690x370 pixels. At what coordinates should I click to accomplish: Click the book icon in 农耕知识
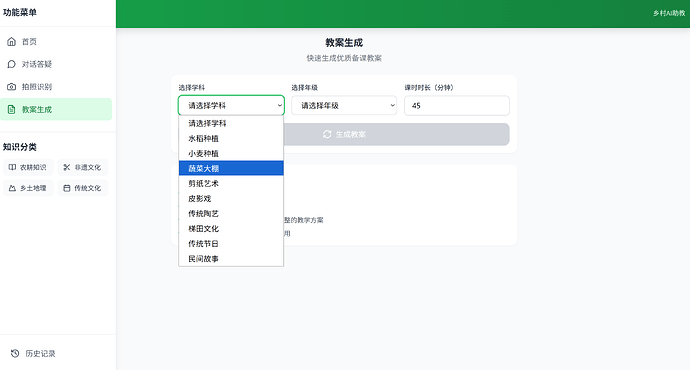[x=12, y=167]
